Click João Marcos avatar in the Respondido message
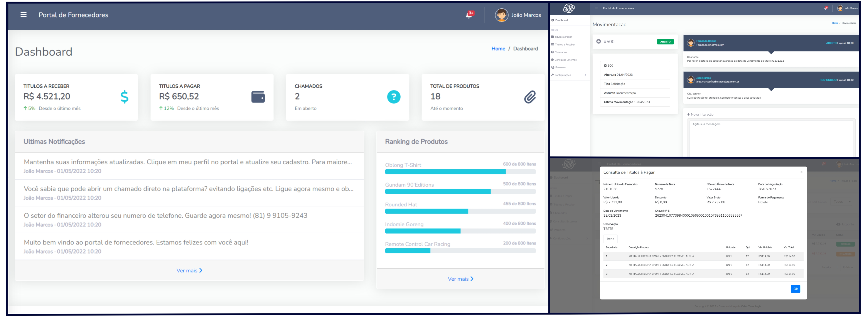Image resolution: width=868 pixels, height=320 pixels. pyautogui.click(x=691, y=79)
